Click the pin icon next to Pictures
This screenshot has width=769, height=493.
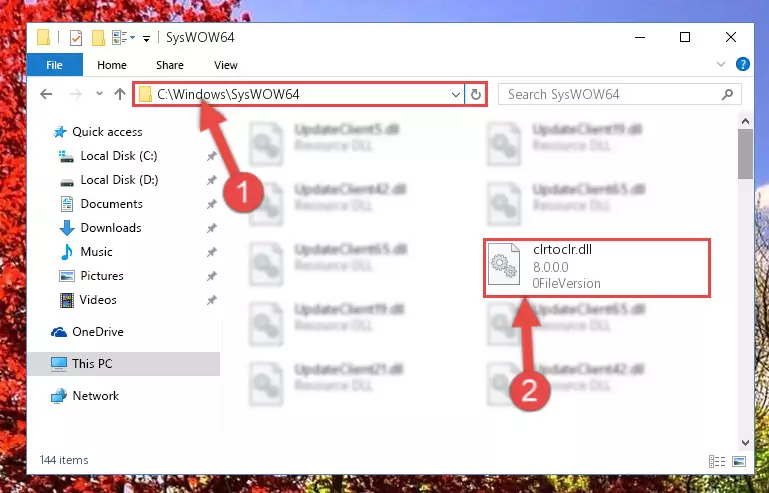(x=211, y=276)
